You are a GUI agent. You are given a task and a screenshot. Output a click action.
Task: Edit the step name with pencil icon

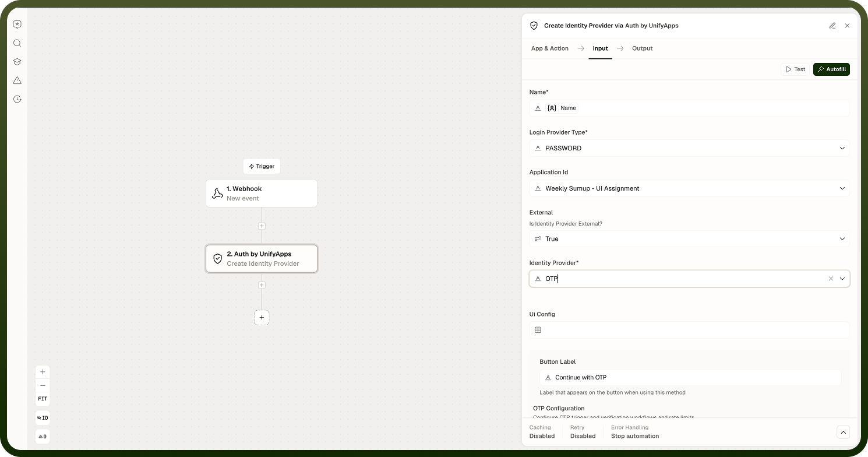pos(832,26)
